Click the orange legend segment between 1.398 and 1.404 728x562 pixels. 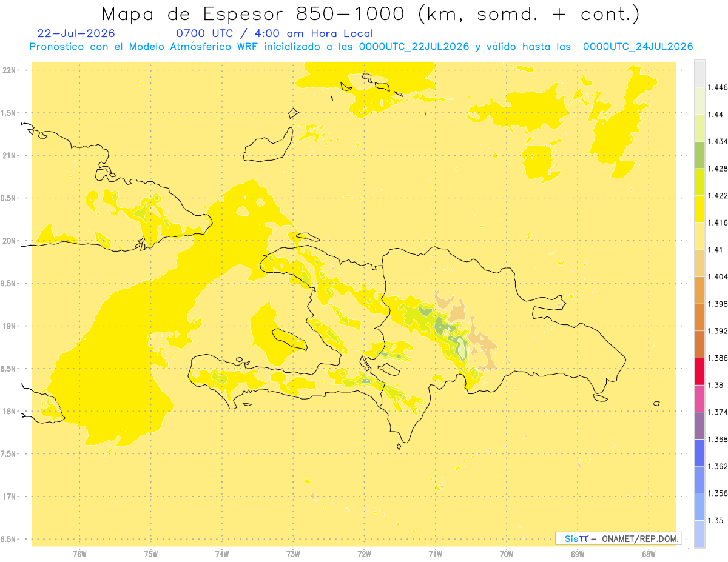(x=699, y=290)
